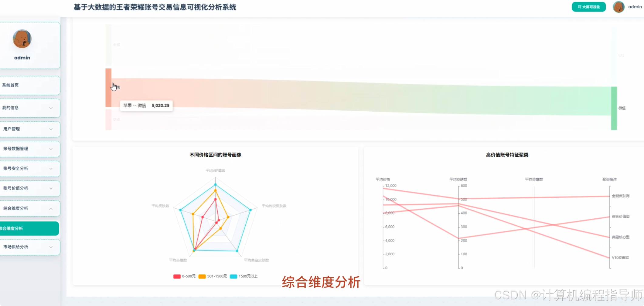This screenshot has height=306, width=644.
Task: Toggle the 501-1500元 legend series off
Action: click(212, 276)
